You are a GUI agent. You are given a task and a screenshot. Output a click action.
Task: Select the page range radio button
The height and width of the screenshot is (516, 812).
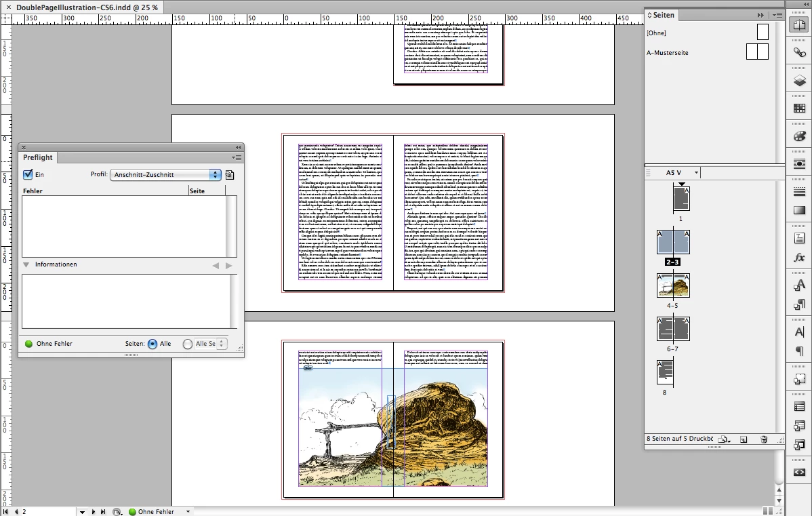point(188,344)
